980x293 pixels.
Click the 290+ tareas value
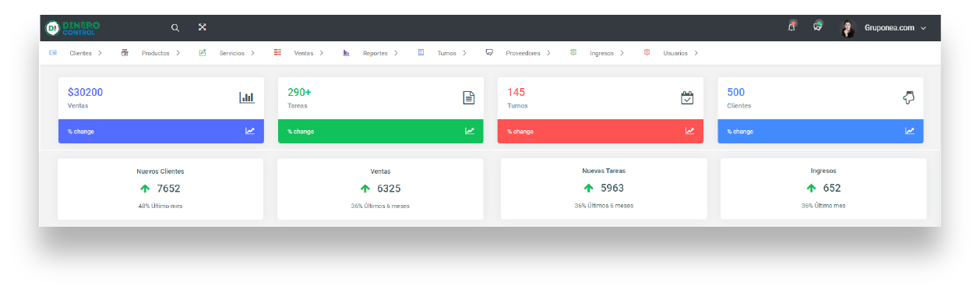[x=299, y=92]
